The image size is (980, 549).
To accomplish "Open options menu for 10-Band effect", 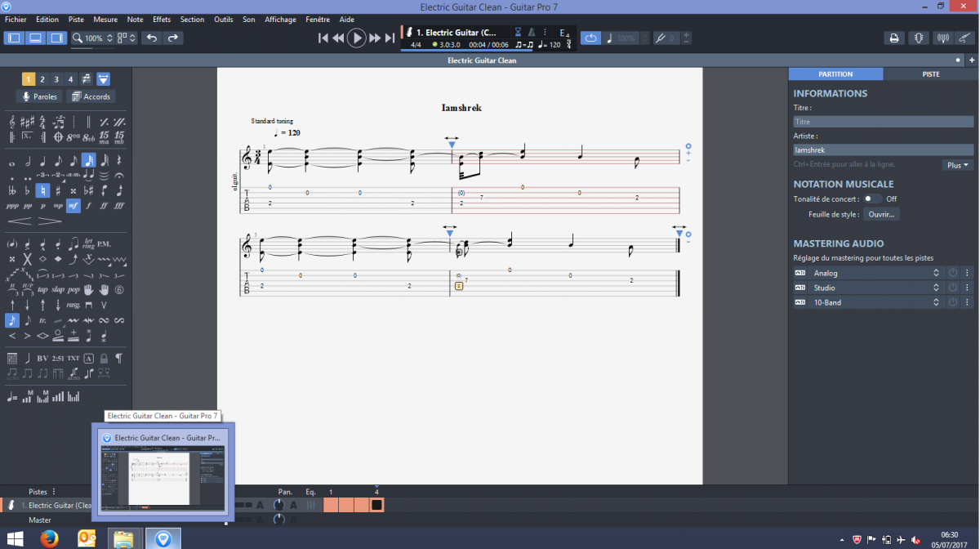I will click(x=967, y=302).
